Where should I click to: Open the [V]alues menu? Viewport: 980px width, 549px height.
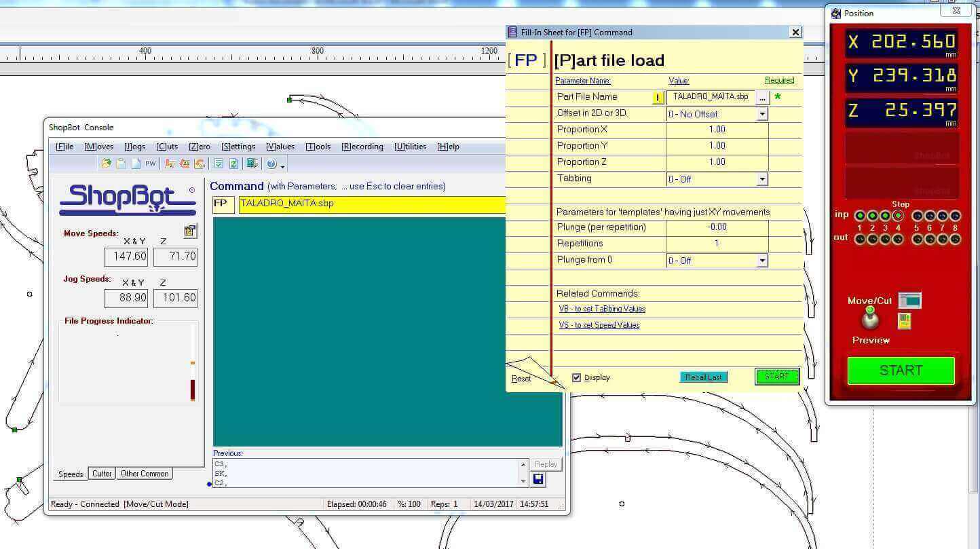[280, 147]
